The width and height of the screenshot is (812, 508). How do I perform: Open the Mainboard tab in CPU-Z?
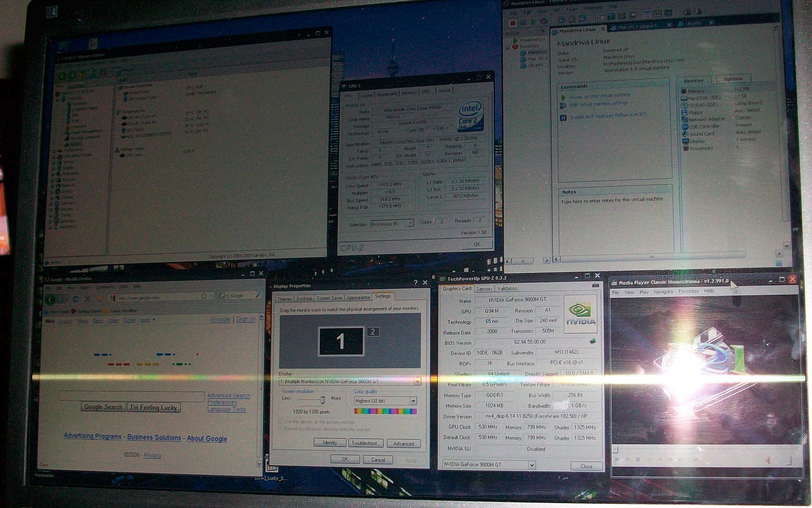[x=387, y=94]
